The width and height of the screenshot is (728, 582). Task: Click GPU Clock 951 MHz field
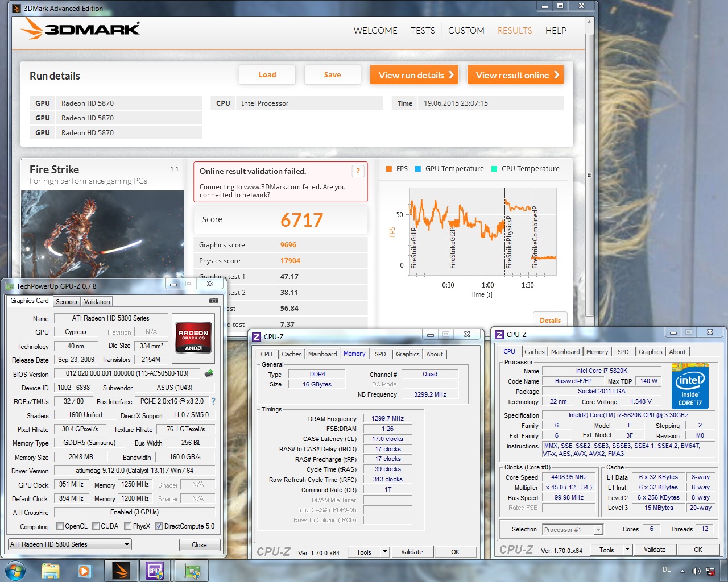pos(72,484)
